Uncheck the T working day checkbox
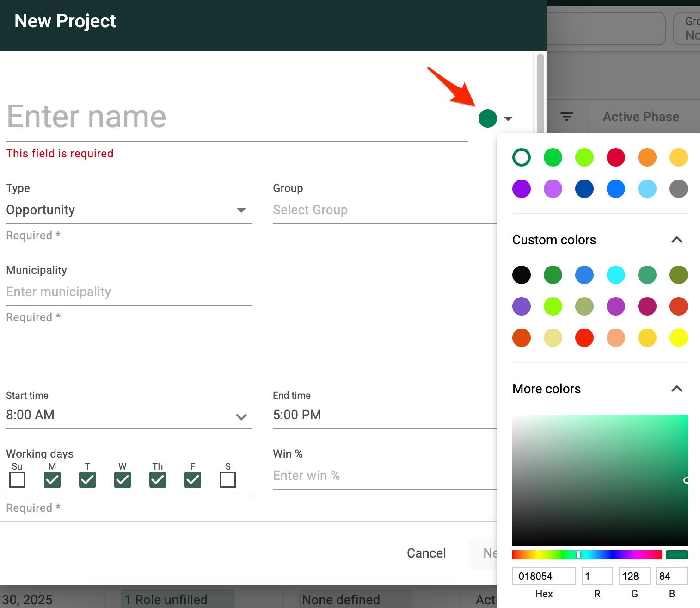The image size is (700, 608). click(87, 480)
